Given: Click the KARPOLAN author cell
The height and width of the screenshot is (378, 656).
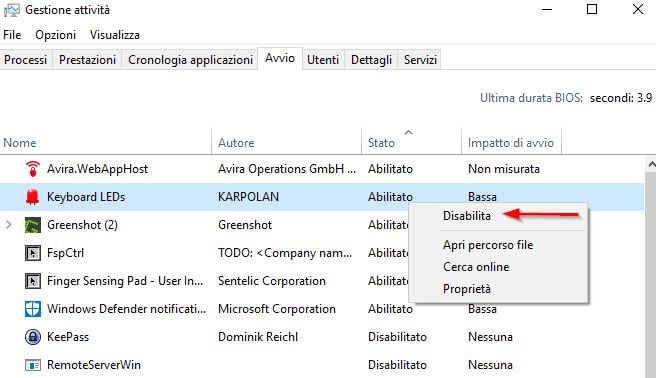Looking at the screenshot, I should [248, 197].
